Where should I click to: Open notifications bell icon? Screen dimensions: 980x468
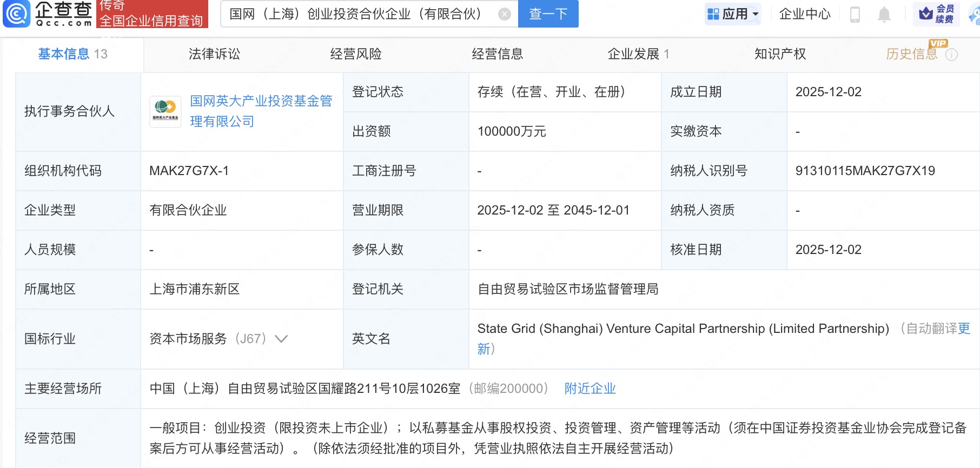click(884, 15)
